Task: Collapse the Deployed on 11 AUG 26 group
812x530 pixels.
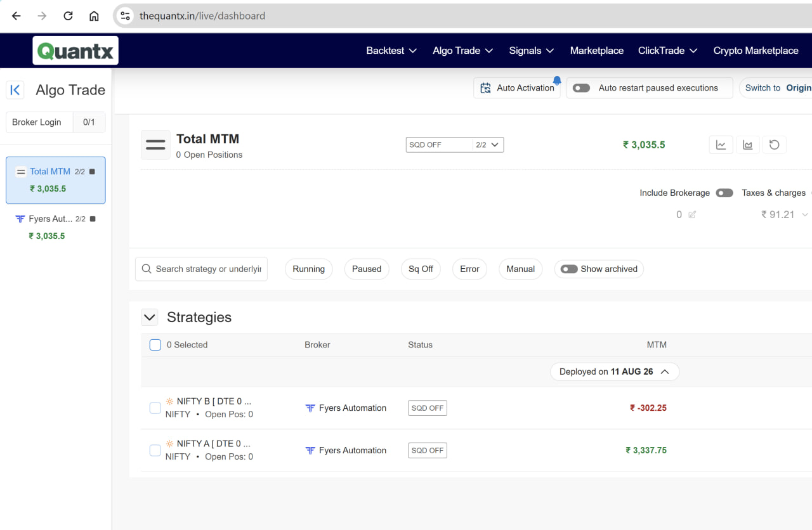Action: click(615, 372)
